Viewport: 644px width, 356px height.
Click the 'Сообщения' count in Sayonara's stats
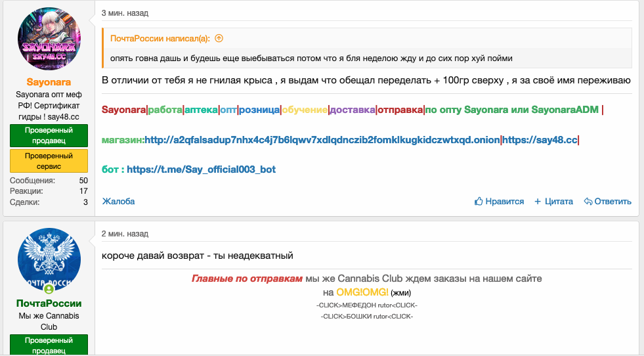tap(83, 181)
